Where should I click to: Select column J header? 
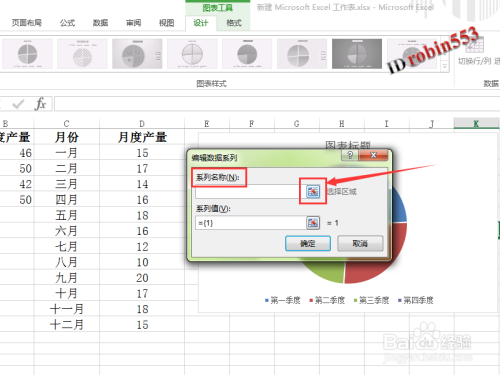tap(432, 124)
